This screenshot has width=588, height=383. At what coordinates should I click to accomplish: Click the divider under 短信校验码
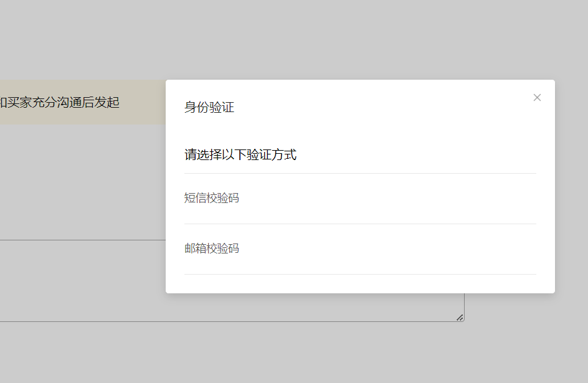pos(359,222)
